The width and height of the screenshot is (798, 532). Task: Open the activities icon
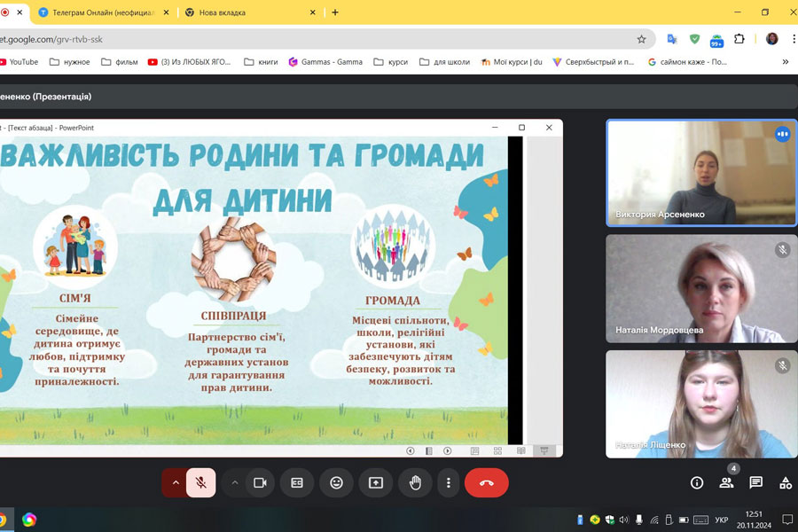[785, 482]
